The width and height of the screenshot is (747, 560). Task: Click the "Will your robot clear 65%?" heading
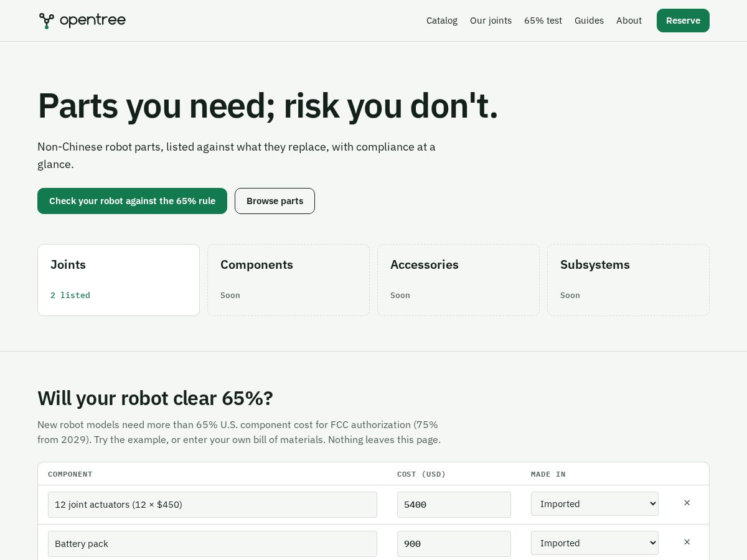(x=155, y=398)
